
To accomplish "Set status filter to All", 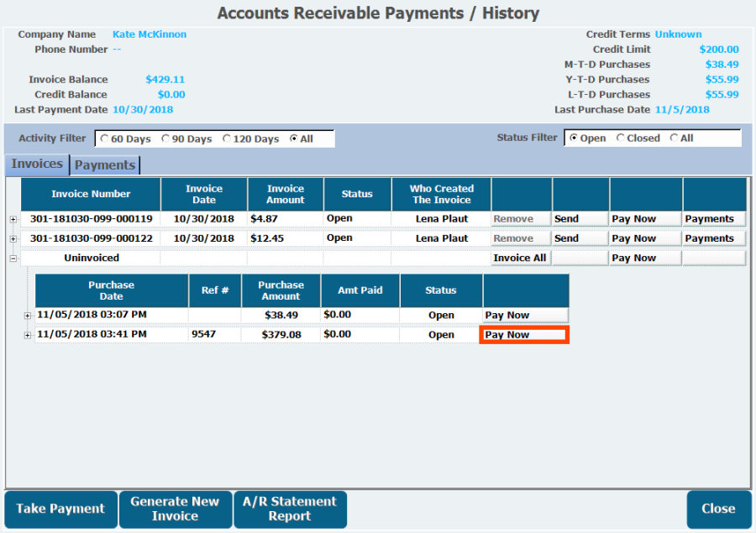I will click(674, 138).
